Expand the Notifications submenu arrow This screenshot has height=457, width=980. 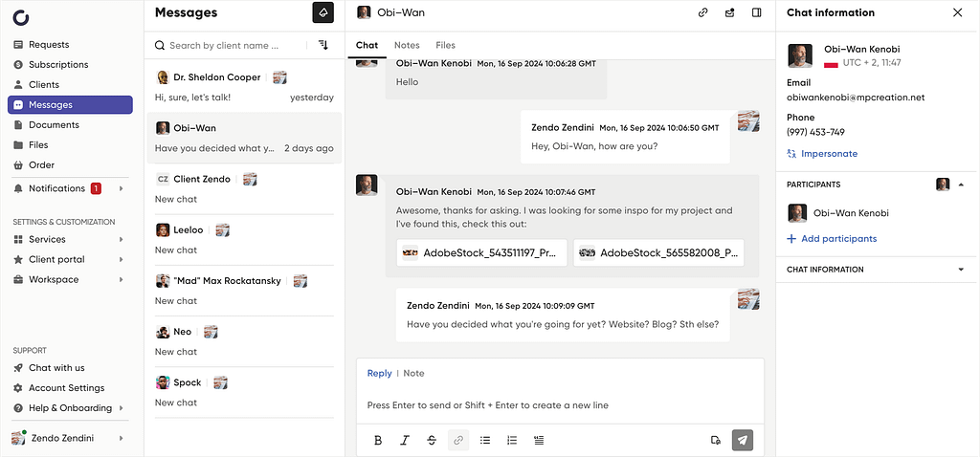click(x=122, y=188)
